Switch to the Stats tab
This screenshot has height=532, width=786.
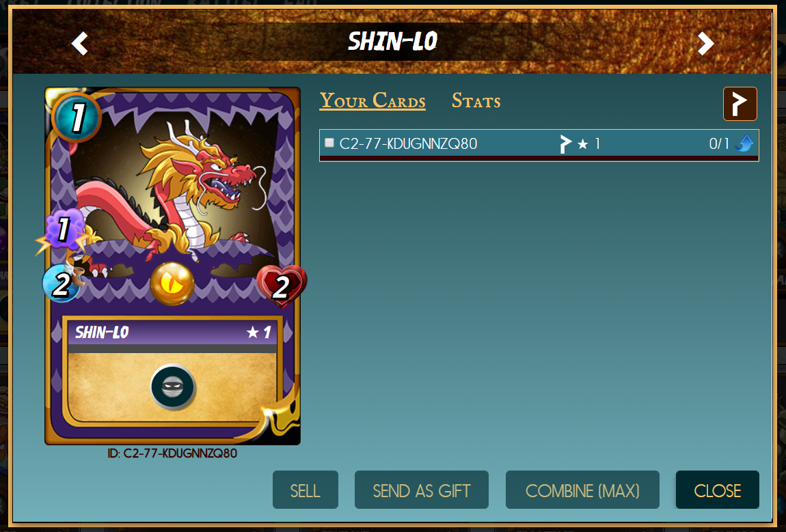coord(476,100)
